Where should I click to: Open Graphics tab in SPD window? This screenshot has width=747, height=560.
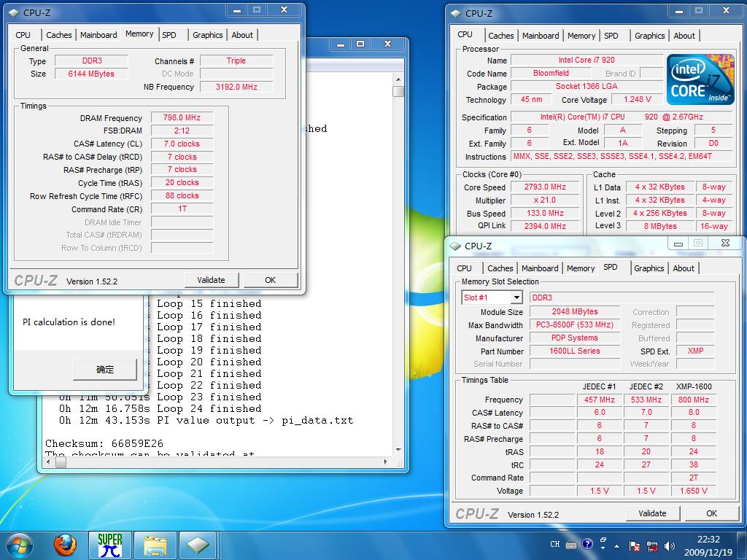(x=649, y=268)
